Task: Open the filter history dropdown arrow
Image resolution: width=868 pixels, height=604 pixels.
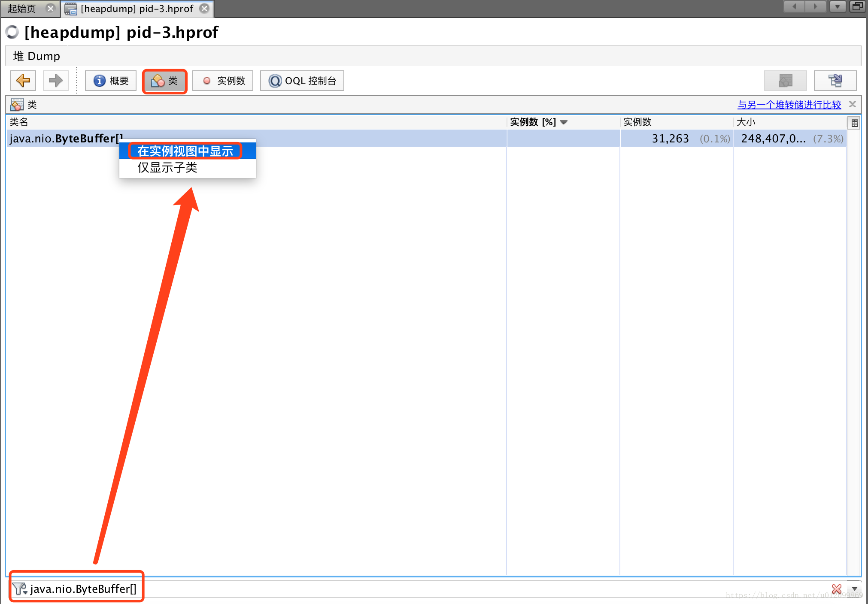Action: pos(854,589)
